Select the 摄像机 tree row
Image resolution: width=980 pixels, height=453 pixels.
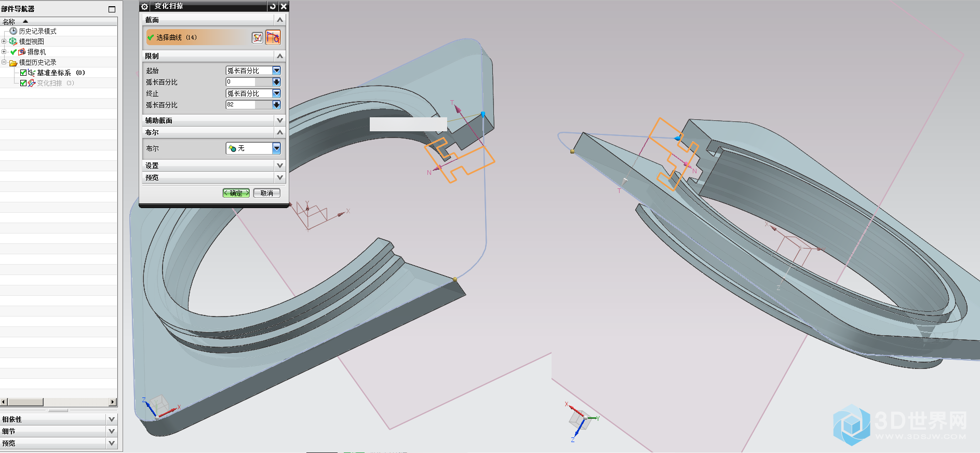point(59,52)
